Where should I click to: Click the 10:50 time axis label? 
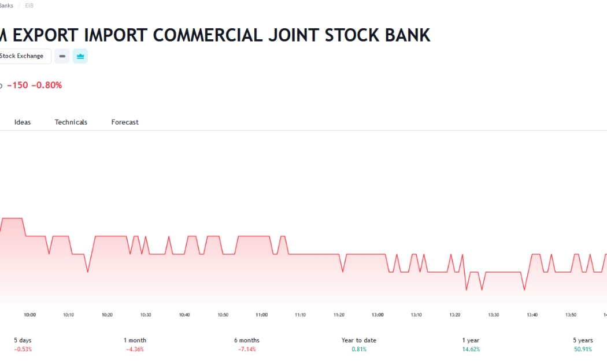tap(223, 315)
